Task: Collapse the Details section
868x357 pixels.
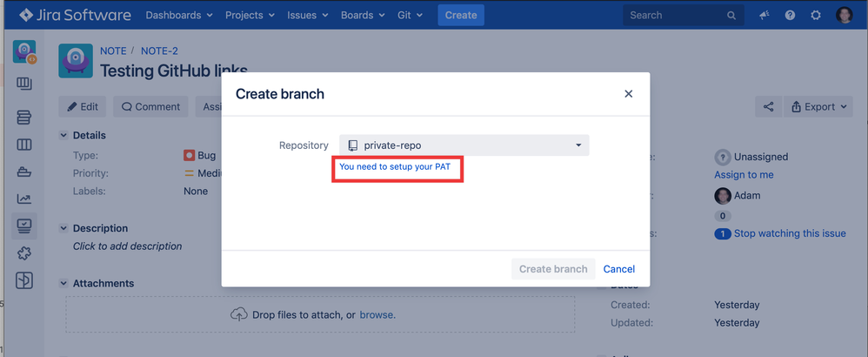Action: point(63,135)
